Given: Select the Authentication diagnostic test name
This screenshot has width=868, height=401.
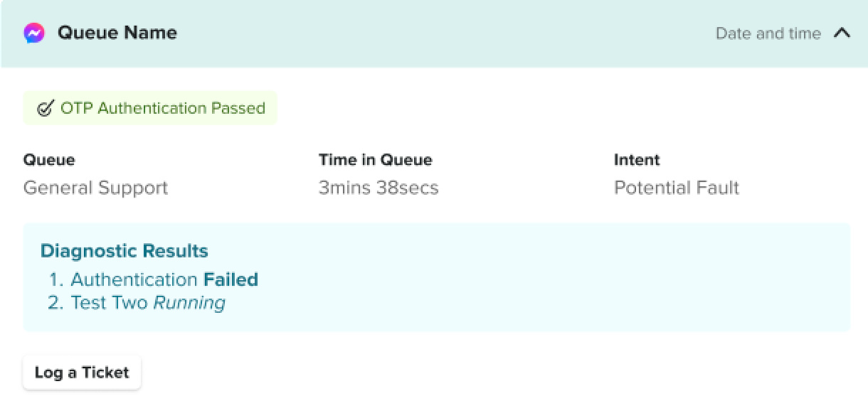Looking at the screenshot, I should (134, 279).
